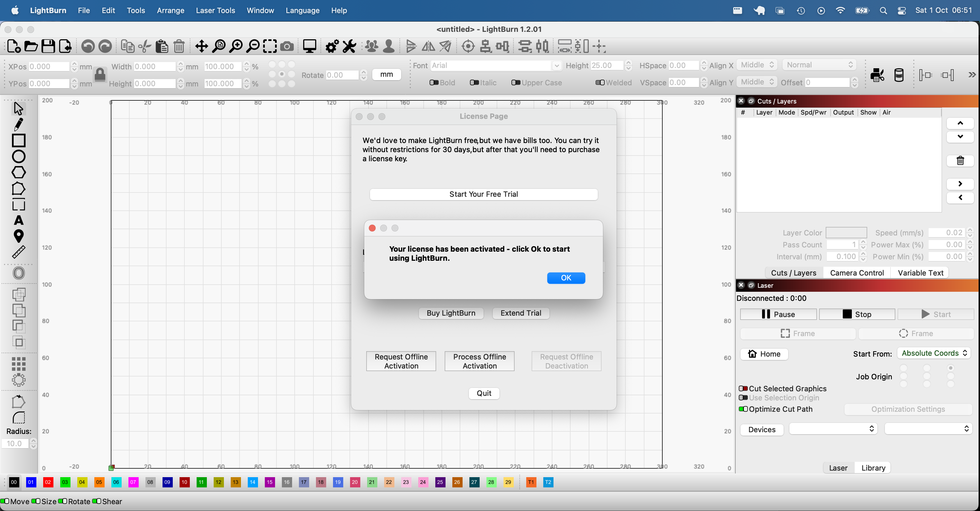The width and height of the screenshot is (980, 511).
Task: Mirror the selection horizontally
Action: click(428, 46)
